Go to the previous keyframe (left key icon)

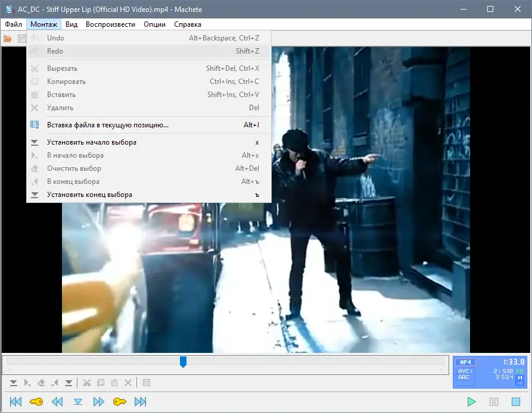click(36, 402)
